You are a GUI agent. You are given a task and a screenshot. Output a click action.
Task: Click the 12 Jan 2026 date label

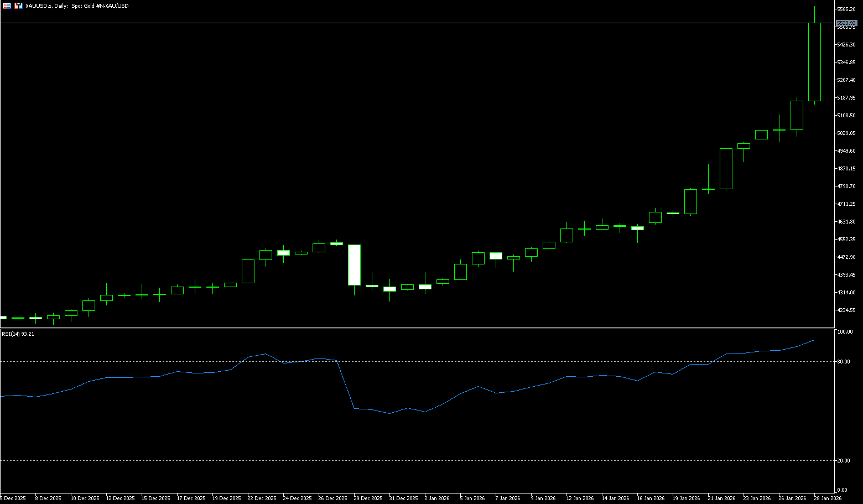point(579,498)
